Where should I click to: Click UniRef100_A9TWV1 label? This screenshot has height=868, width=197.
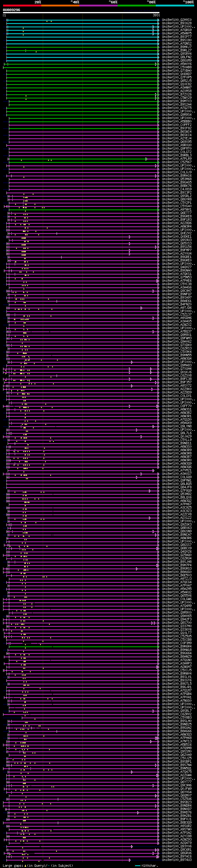[x=177, y=209]
